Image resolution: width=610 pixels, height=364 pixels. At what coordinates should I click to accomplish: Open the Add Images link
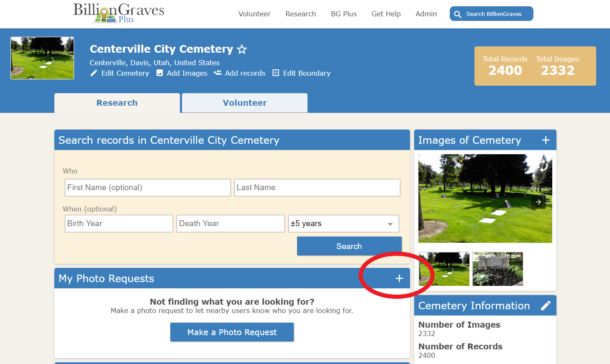[187, 73]
